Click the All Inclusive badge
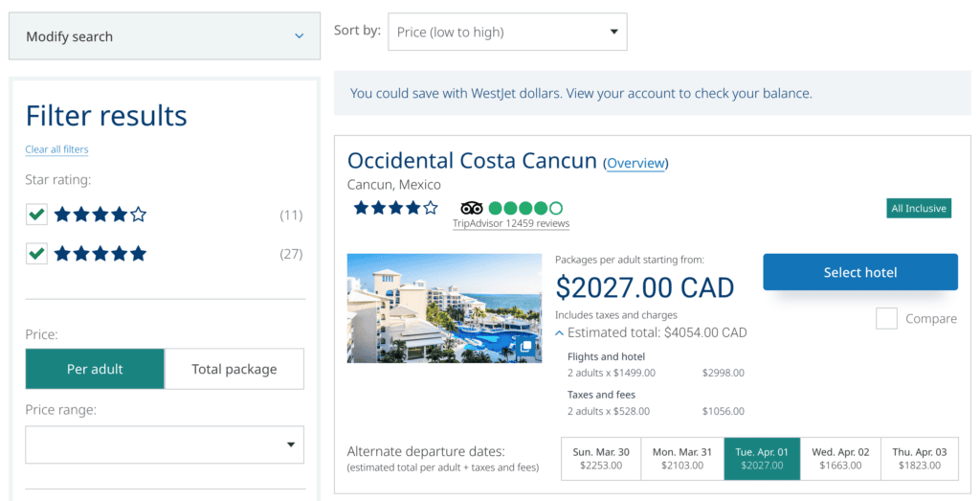This screenshot has height=501, width=980. click(x=918, y=209)
